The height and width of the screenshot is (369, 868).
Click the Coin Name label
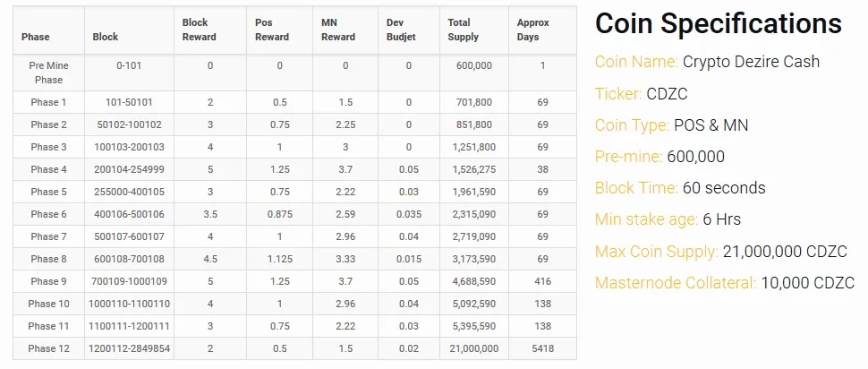point(636,62)
